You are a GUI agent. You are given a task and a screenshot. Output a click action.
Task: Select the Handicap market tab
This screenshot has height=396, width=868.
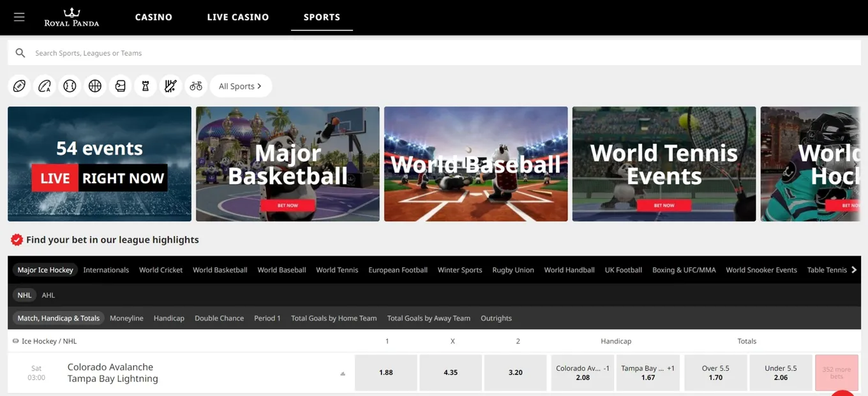169,318
